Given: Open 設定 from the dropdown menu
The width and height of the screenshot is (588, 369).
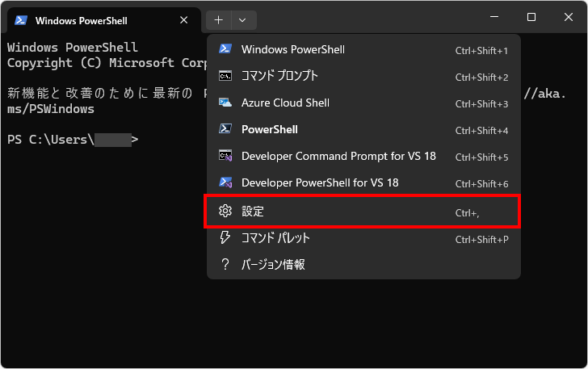Looking at the screenshot, I should tap(362, 211).
